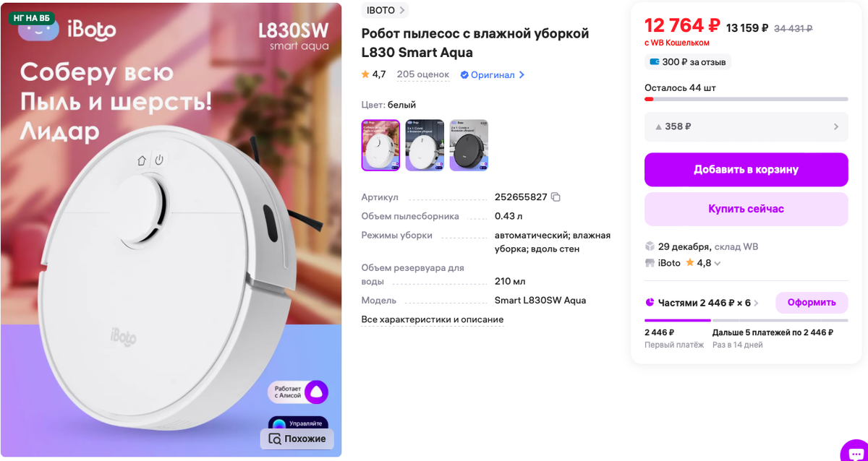Click Оформить installment button
This screenshot has width=868, height=461.
[812, 303]
